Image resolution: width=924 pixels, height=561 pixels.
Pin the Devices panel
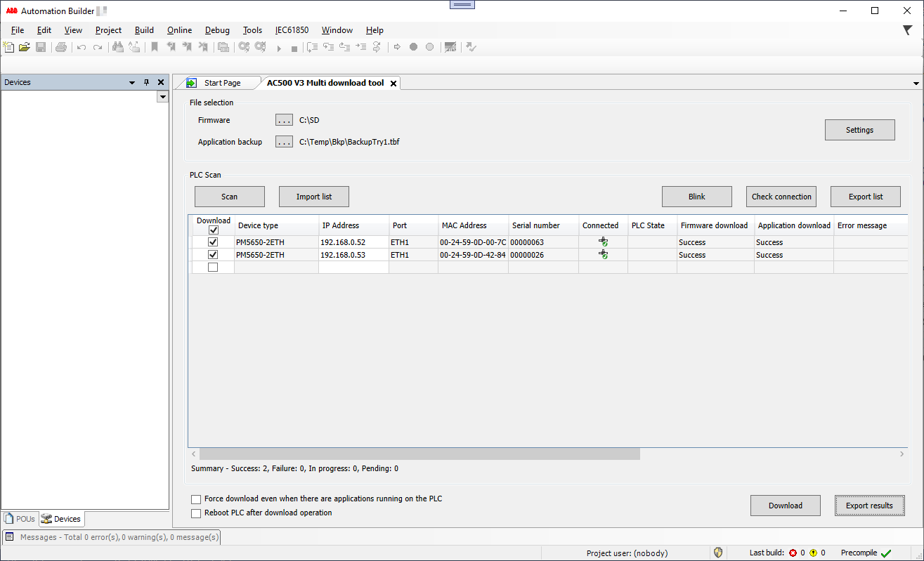click(147, 82)
